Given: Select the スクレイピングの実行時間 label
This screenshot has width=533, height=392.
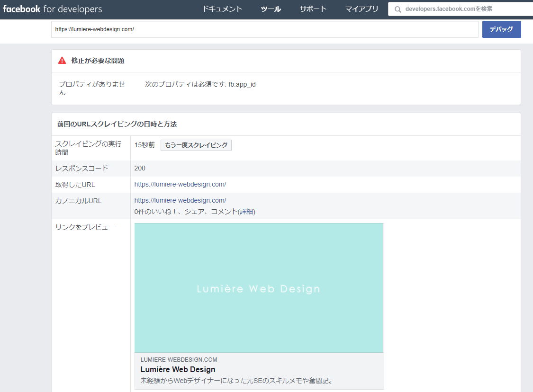Looking at the screenshot, I should (x=89, y=148).
